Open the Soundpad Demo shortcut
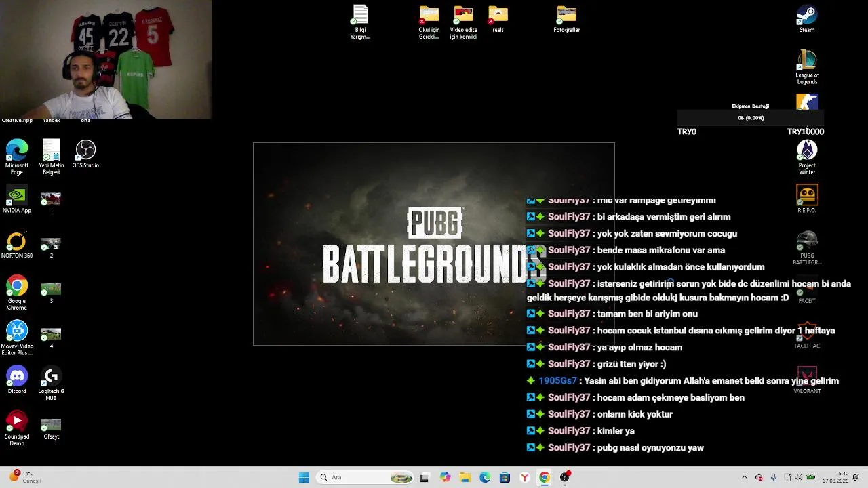 17,428
